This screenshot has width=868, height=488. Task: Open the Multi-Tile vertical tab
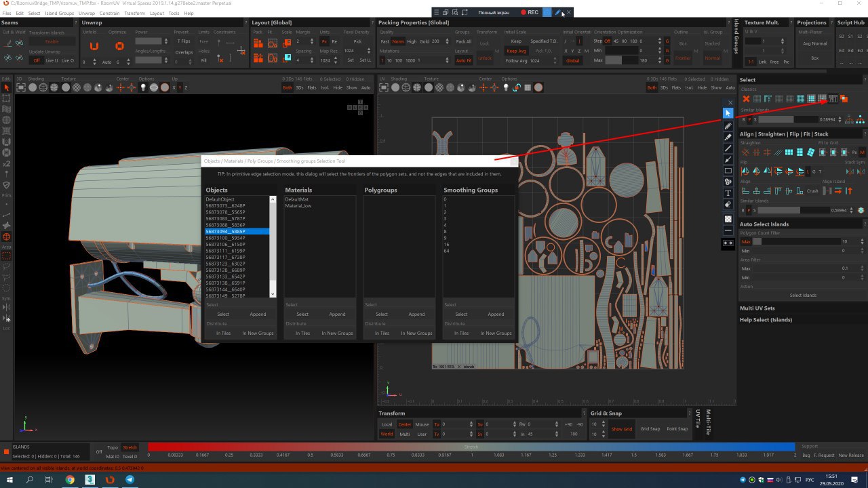point(709,424)
